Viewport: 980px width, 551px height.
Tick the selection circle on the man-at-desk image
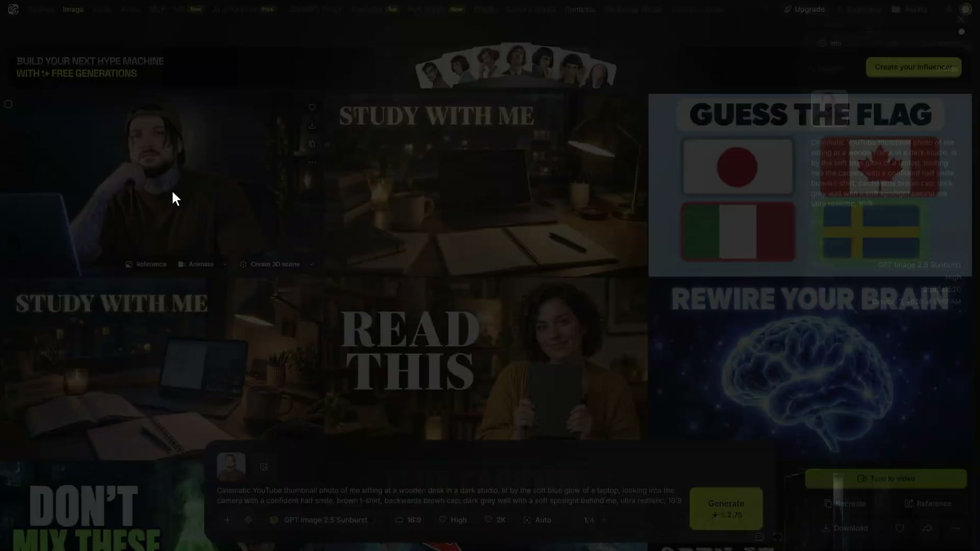pos(8,104)
